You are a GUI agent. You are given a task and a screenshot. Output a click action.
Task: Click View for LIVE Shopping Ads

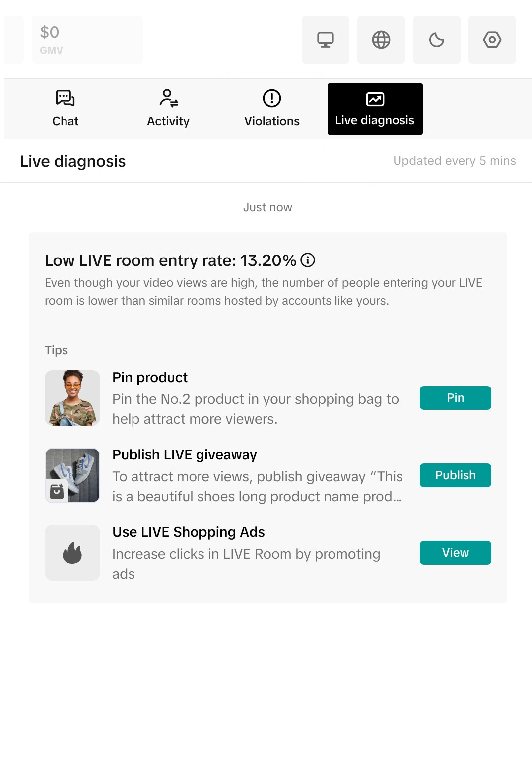coord(455,553)
